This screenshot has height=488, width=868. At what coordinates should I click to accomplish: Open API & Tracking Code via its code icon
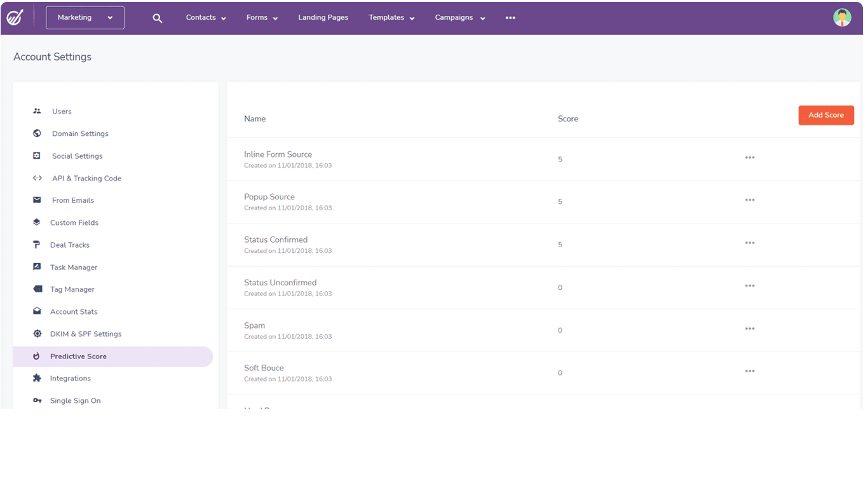coord(37,178)
